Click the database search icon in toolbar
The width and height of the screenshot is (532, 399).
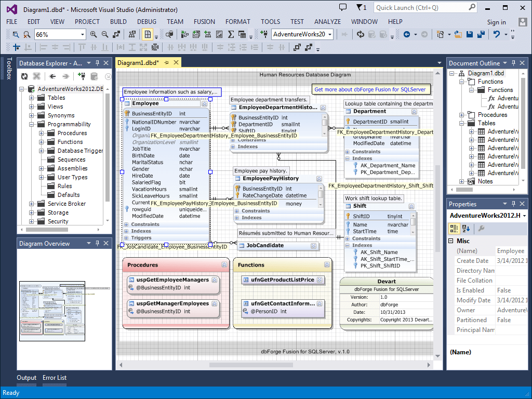coord(169,34)
